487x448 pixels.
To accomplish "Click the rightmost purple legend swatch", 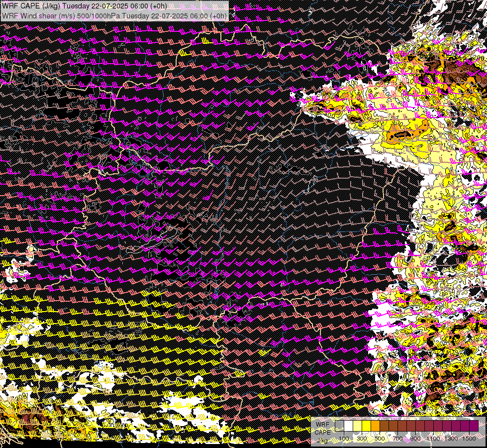I will coord(474,426).
